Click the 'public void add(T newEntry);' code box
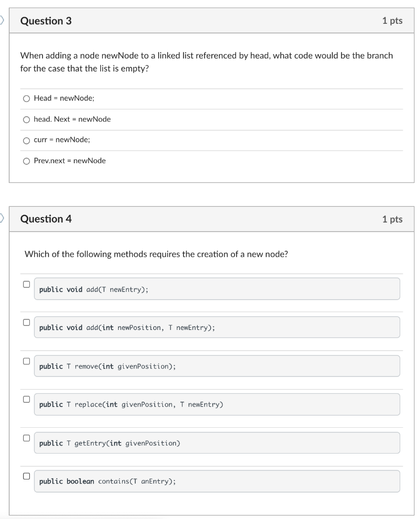This screenshot has width=420, height=519. pyautogui.click(x=217, y=288)
